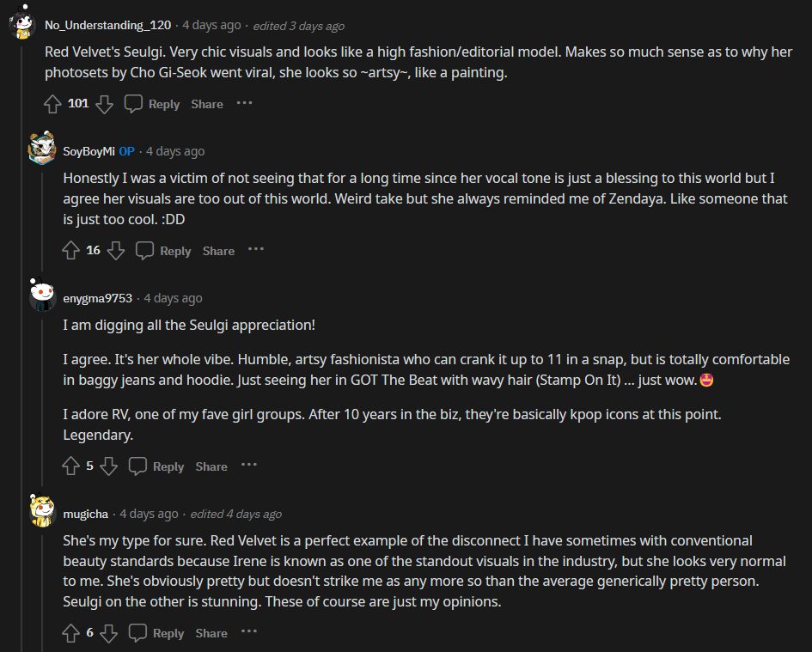The height and width of the screenshot is (652, 812).
Task: Open more options menu on SoyBoyMi's reply
Action: (256, 250)
